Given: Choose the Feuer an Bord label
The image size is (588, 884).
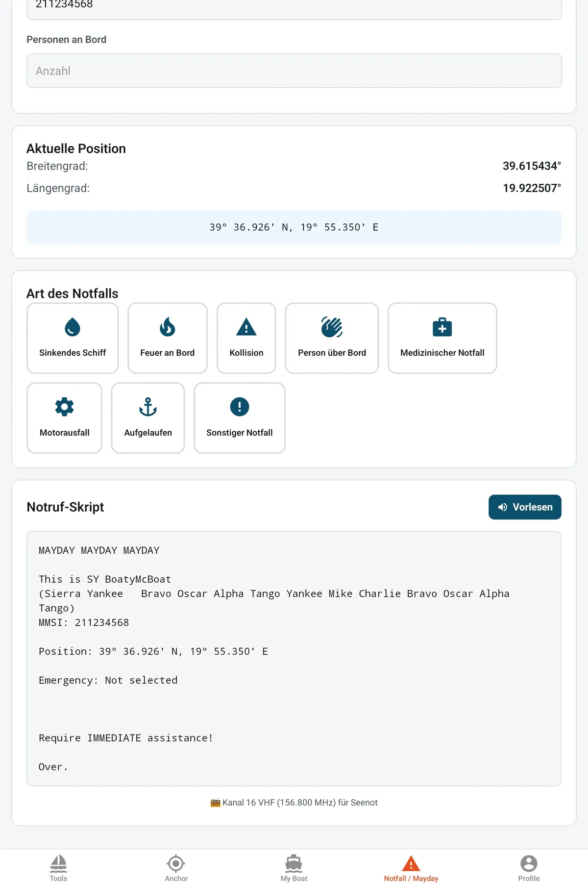Looking at the screenshot, I should coord(168,353).
